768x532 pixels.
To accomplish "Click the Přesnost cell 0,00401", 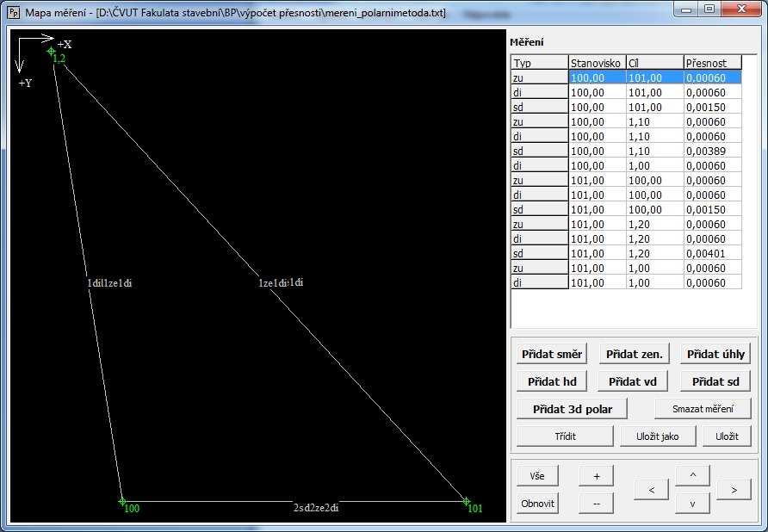I will [713, 253].
